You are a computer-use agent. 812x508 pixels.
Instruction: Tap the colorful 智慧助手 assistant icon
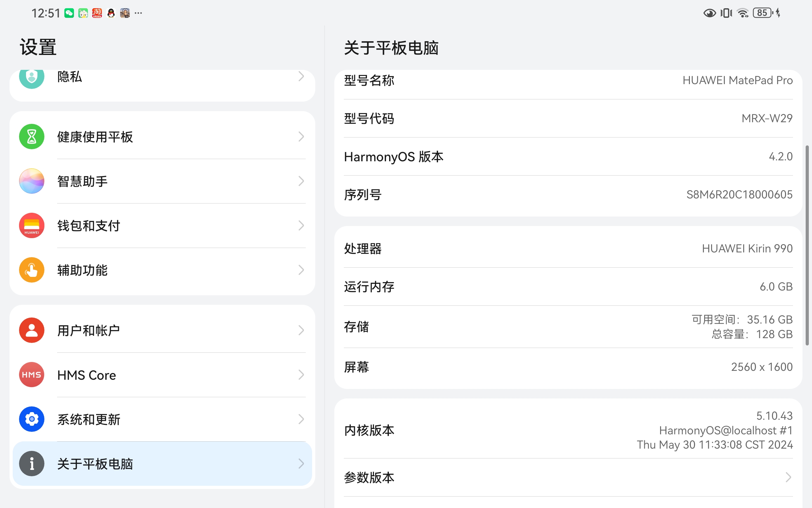coord(31,181)
